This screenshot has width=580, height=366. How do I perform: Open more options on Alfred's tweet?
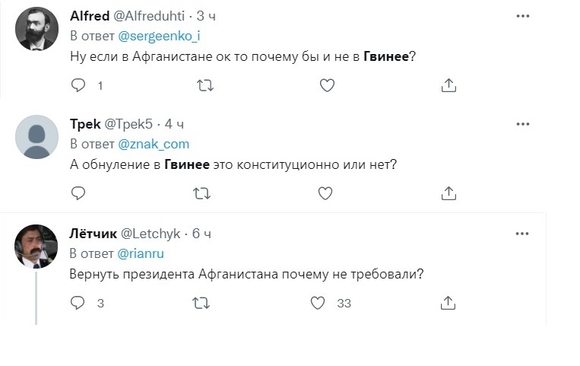click(523, 16)
